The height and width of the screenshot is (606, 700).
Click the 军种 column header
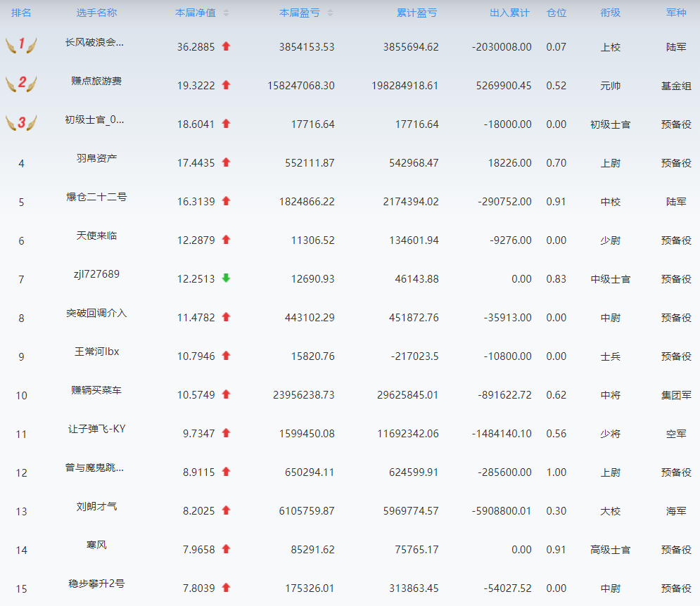pyautogui.click(x=676, y=13)
